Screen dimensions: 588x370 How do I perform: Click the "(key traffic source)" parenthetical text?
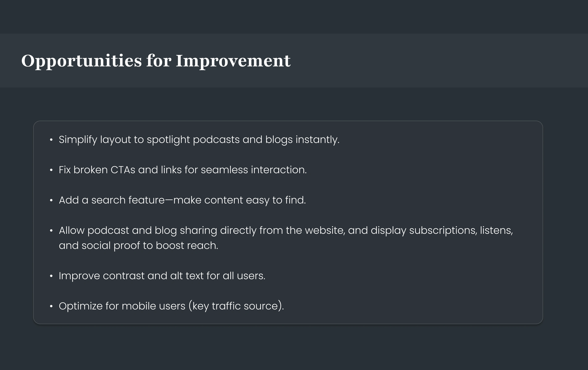(x=236, y=306)
